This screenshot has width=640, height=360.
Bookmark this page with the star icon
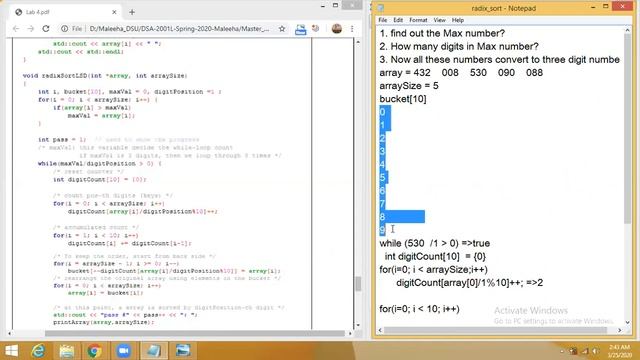(x=282, y=29)
